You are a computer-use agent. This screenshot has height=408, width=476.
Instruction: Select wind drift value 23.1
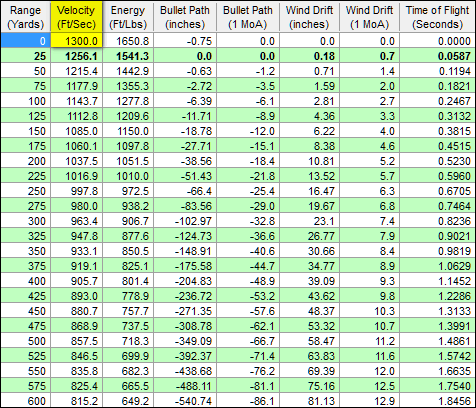[309, 221]
